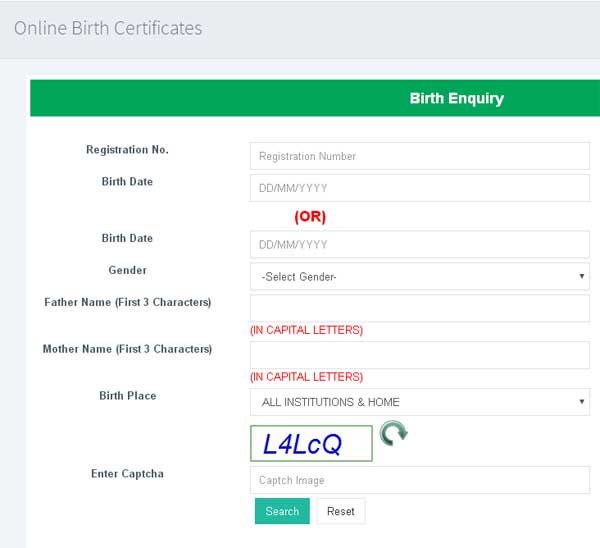Click the Gender label
Image resolution: width=600 pixels, height=548 pixels.
[x=127, y=270]
